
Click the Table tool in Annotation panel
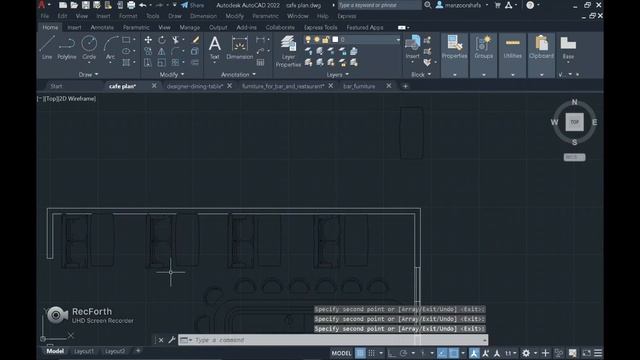pos(260,62)
